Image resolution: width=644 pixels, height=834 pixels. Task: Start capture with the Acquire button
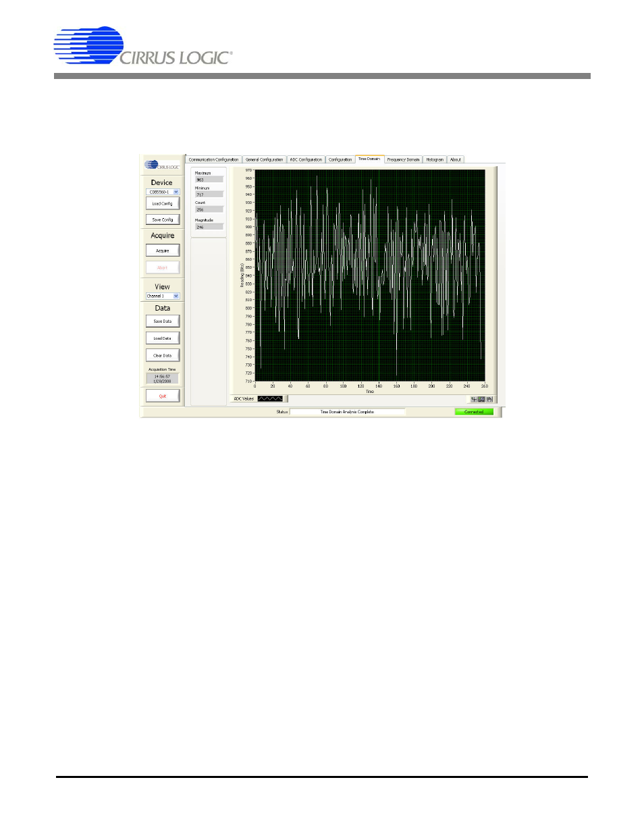(x=163, y=251)
